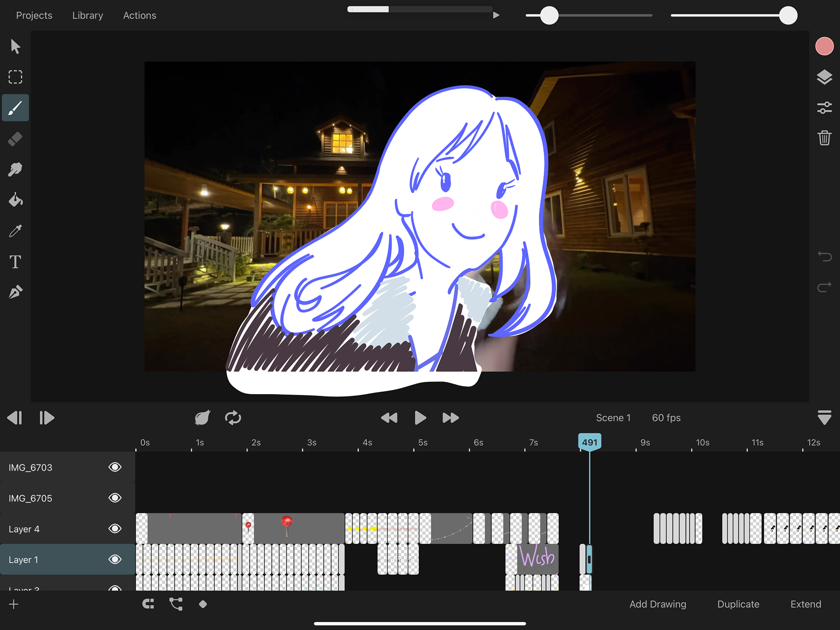The width and height of the screenshot is (840, 630).
Task: Select the Paint Bucket fill tool
Action: pos(15,200)
